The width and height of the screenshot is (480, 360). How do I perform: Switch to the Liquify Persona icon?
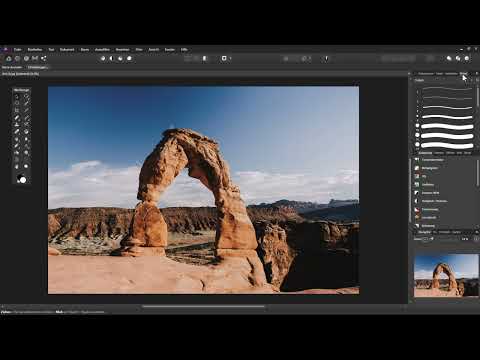(17, 58)
